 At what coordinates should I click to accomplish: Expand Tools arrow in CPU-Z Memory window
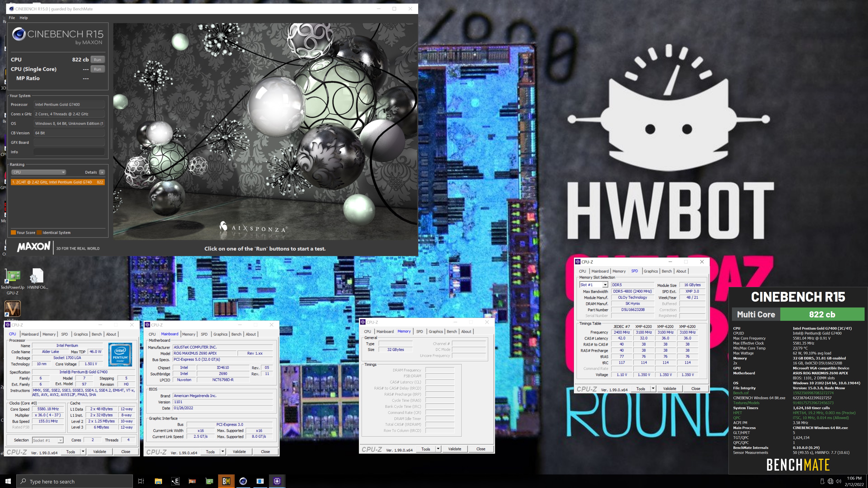tap(438, 449)
